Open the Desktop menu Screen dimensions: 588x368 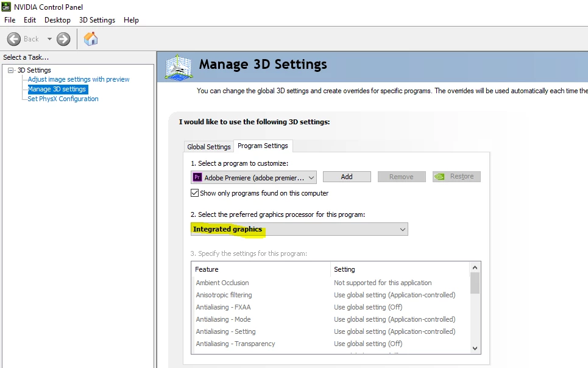[x=57, y=20]
